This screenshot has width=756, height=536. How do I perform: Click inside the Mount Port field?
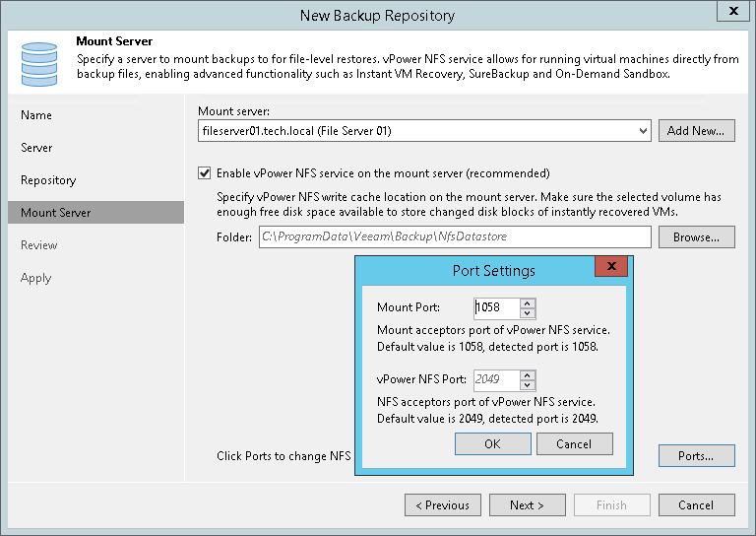(496, 307)
